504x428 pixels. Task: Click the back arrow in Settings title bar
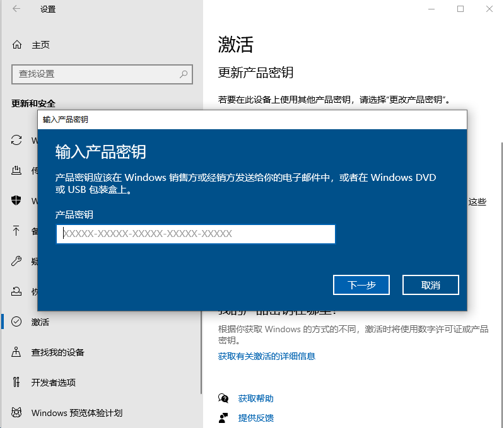[x=16, y=9]
